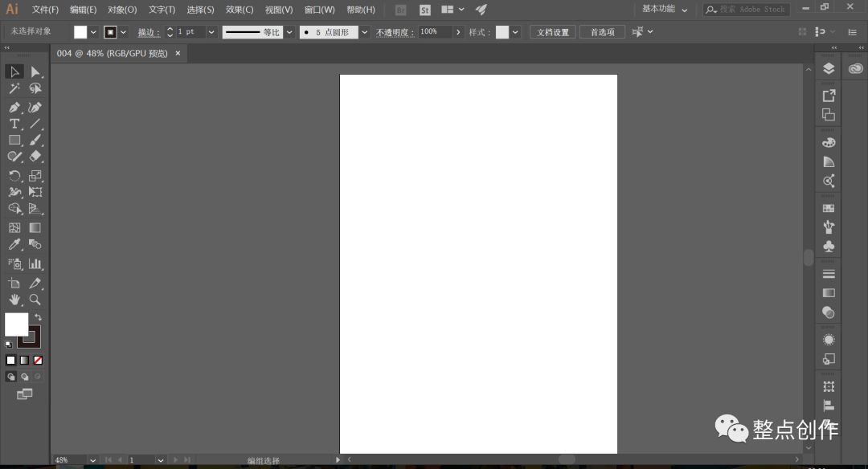Select the Selection tool (black arrow)
This screenshot has width=868, height=469.
(x=14, y=72)
